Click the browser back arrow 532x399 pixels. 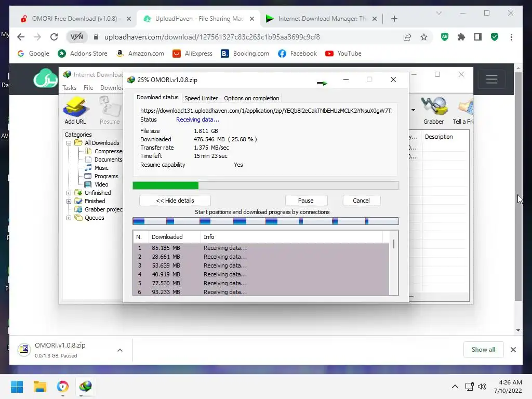(x=21, y=37)
